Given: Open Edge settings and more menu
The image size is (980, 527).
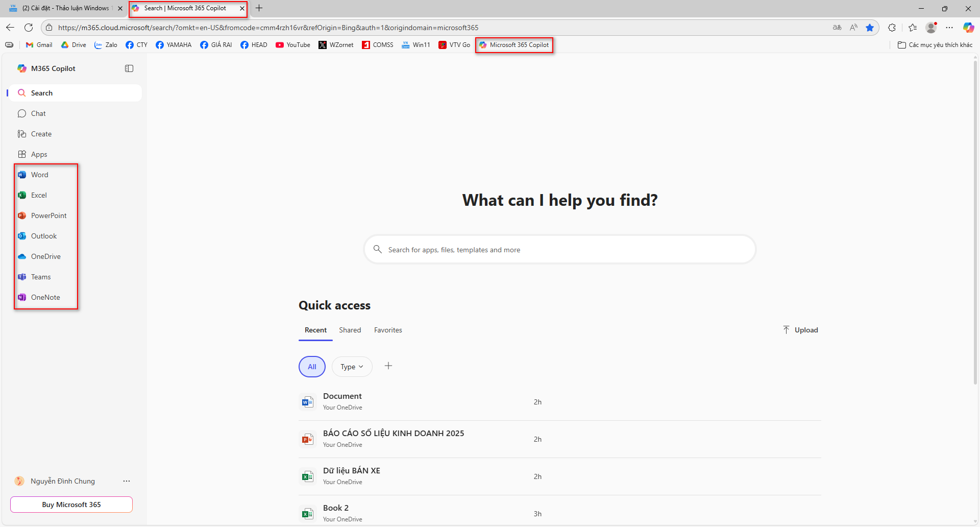Looking at the screenshot, I should click(x=949, y=28).
